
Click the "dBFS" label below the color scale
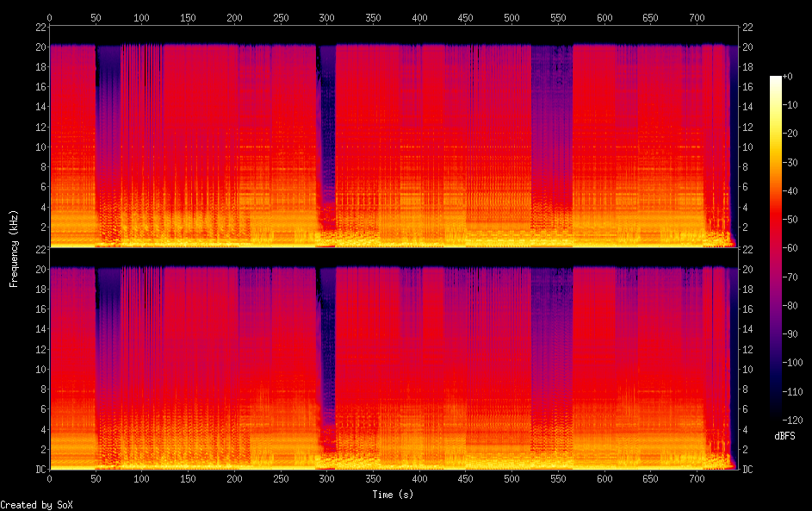pyautogui.click(x=784, y=437)
